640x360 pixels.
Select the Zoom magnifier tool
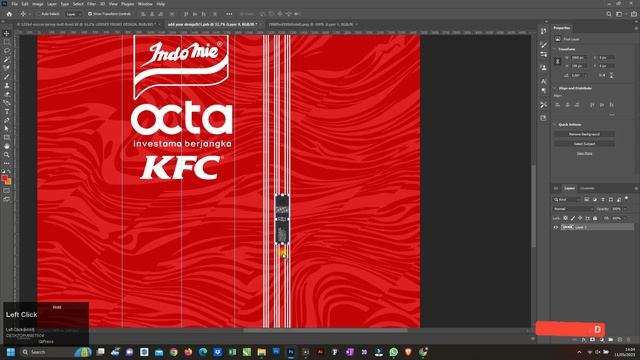(x=7, y=155)
